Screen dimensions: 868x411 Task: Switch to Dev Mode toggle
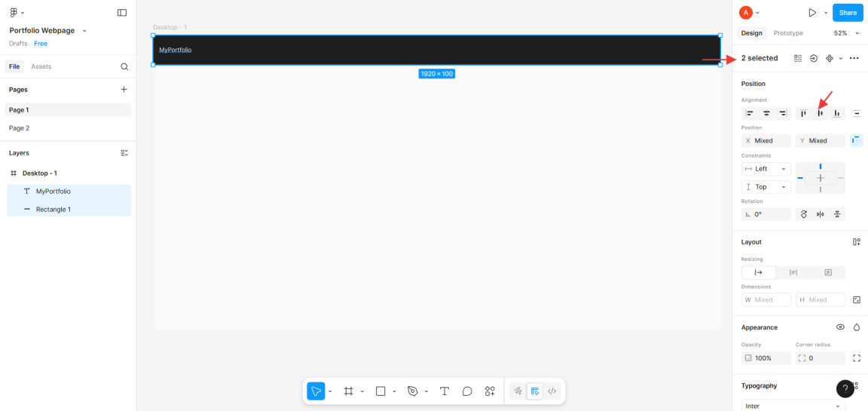click(x=552, y=391)
